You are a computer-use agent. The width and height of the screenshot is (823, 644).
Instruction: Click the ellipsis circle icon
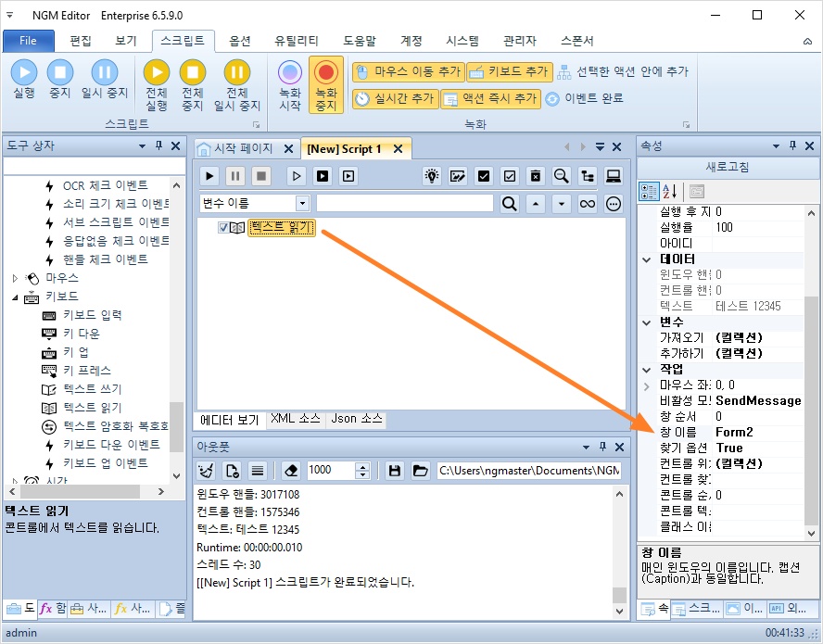(x=613, y=204)
